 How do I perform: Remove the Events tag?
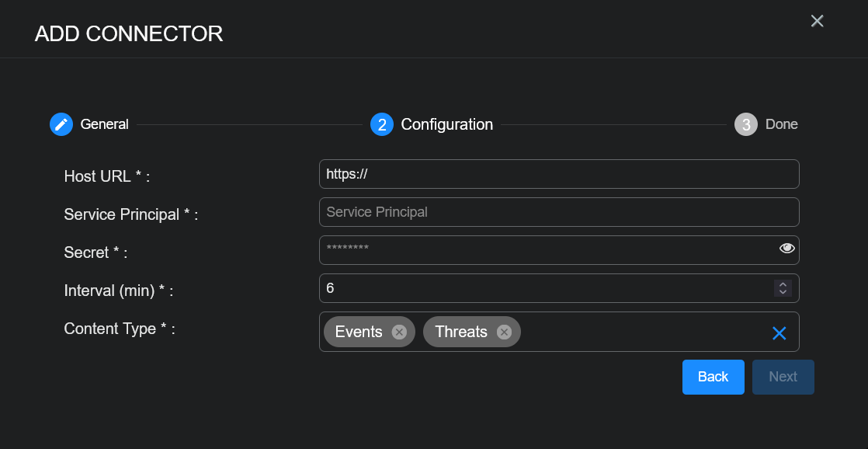399,332
